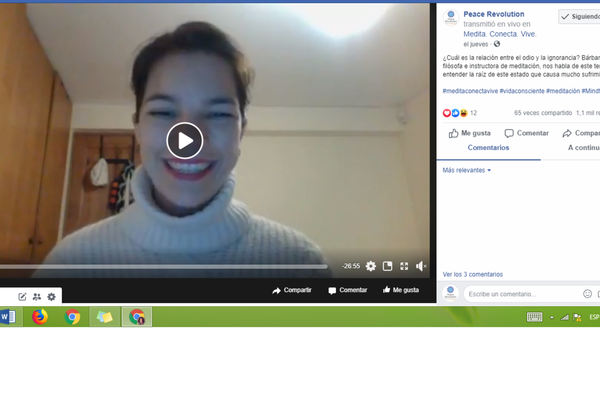This screenshot has height=400, width=600.
Task: Change ESP input language in tray
Action: pyautogui.click(x=594, y=317)
